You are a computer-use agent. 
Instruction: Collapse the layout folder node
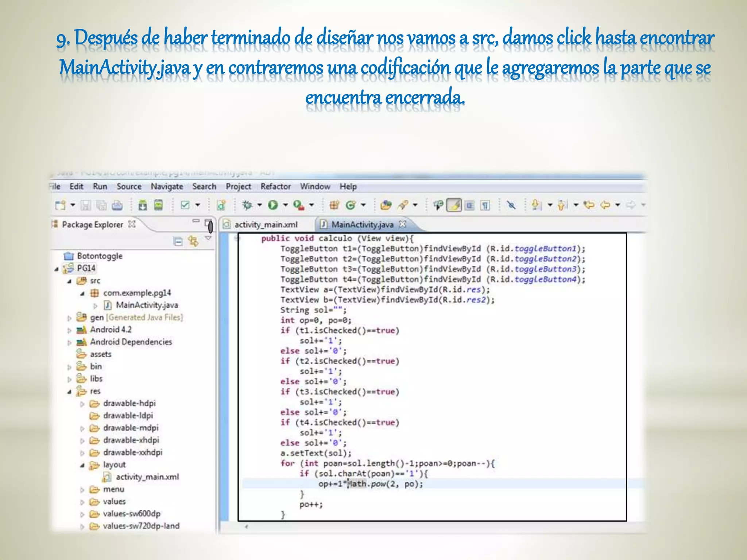(82, 466)
